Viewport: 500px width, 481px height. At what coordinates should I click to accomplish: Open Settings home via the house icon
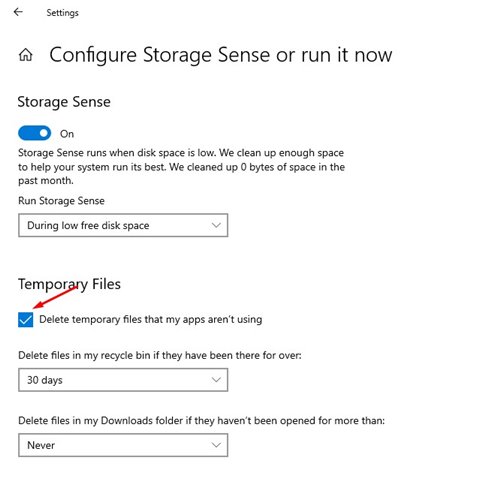tap(26, 55)
